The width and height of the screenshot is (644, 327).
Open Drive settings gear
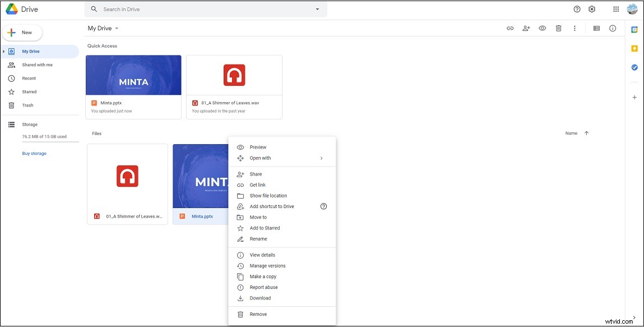[x=591, y=9]
